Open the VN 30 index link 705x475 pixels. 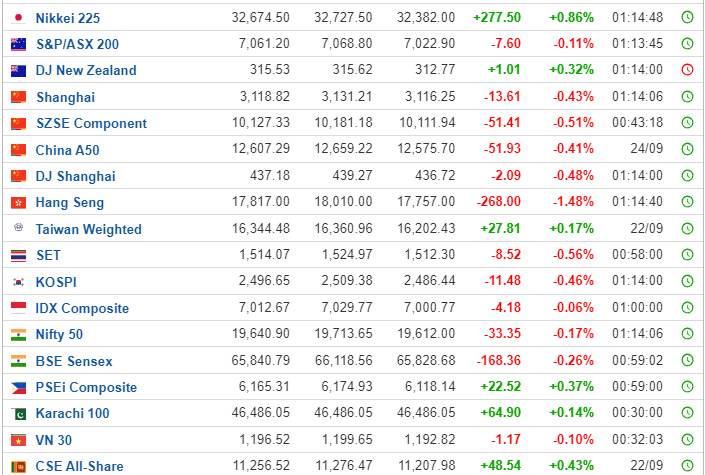pyautogui.click(x=54, y=440)
